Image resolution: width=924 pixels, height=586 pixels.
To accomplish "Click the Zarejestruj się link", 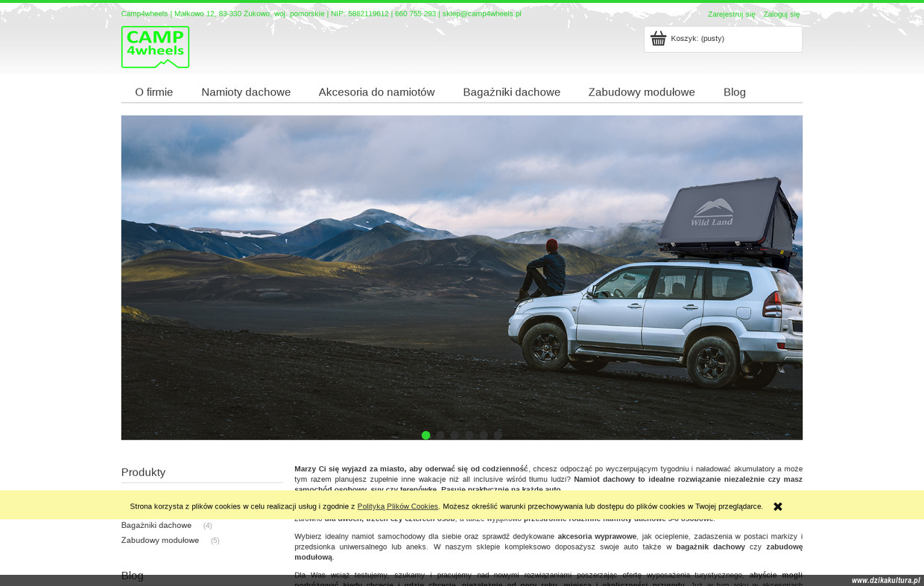I will [x=731, y=14].
